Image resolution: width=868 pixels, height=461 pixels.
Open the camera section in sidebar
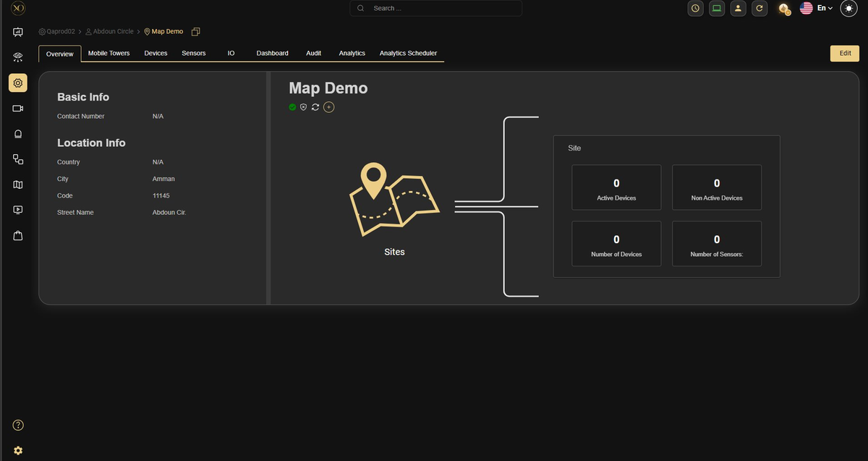point(18,109)
